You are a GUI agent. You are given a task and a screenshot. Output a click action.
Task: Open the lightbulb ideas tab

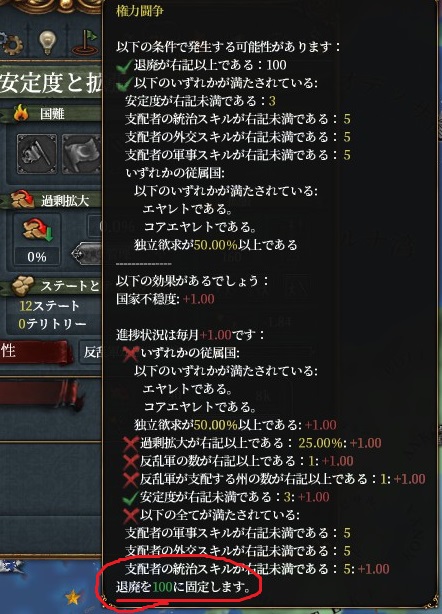(47, 42)
